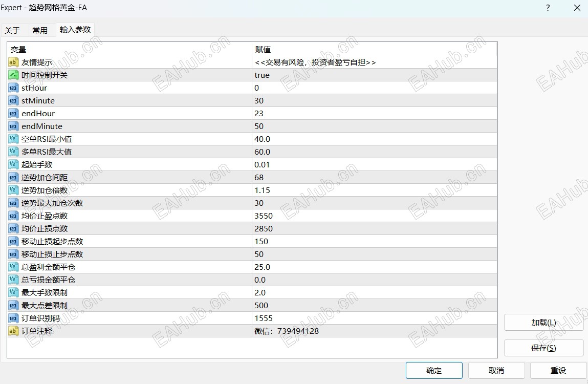This screenshot has height=384, width=588.
Task: Click the integer icon beside 均价止盈点数
Action: tap(13, 216)
